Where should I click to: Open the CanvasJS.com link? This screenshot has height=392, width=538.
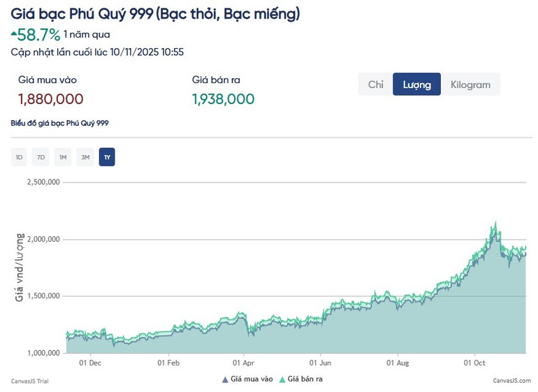pos(512,381)
